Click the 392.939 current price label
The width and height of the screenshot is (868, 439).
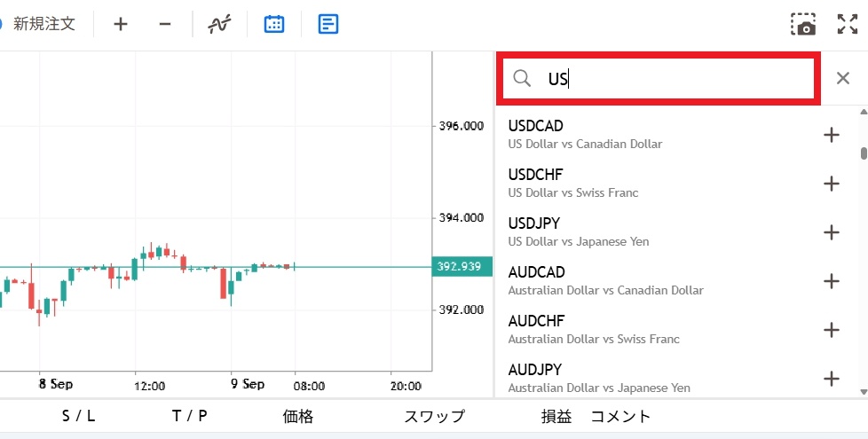(462, 266)
